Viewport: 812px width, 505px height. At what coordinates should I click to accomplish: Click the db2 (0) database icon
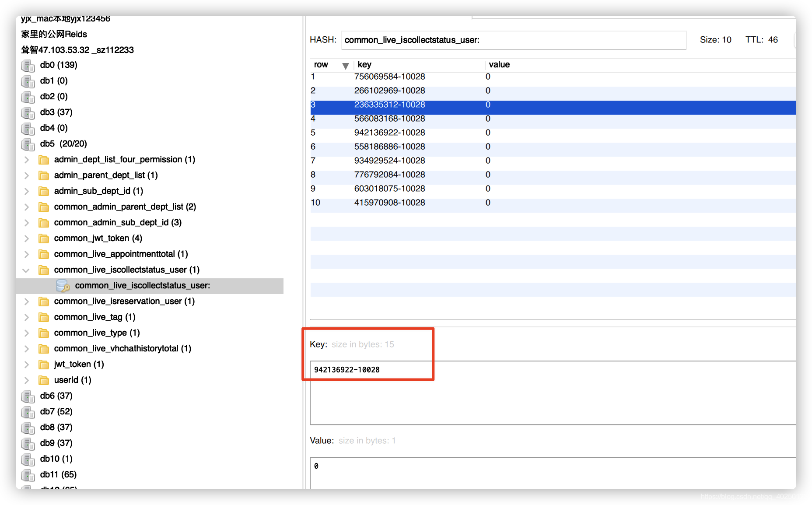point(28,97)
